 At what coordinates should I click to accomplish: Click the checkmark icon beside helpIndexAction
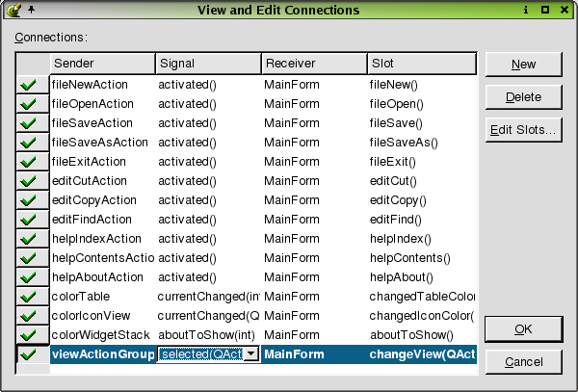click(x=28, y=239)
